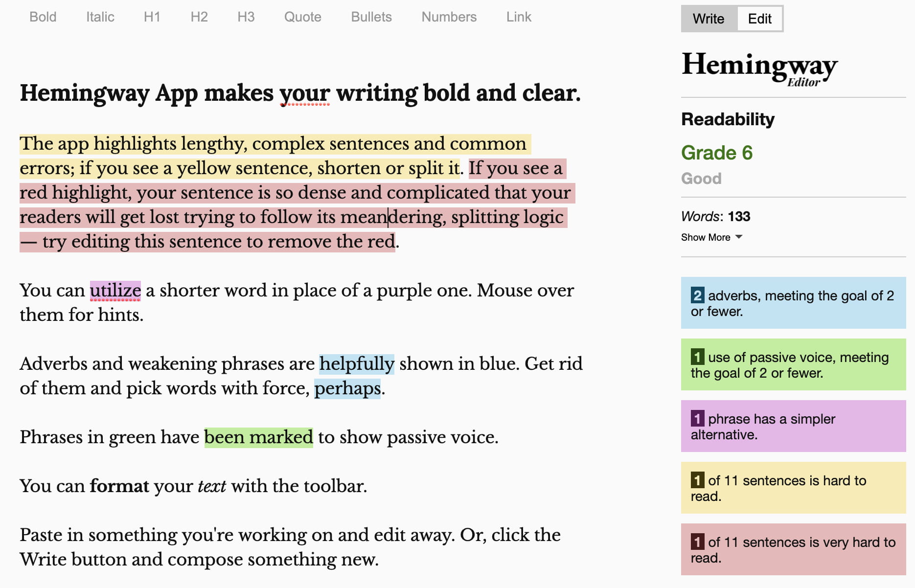View the adverbs count panel
Image resolution: width=915 pixels, height=588 pixels.
(793, 302)
